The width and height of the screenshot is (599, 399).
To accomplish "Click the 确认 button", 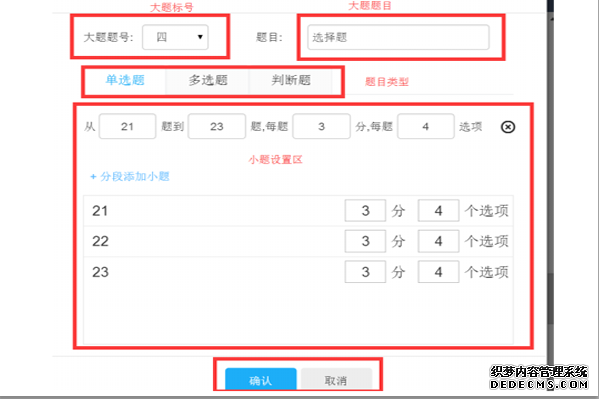I will click(261, 379).
